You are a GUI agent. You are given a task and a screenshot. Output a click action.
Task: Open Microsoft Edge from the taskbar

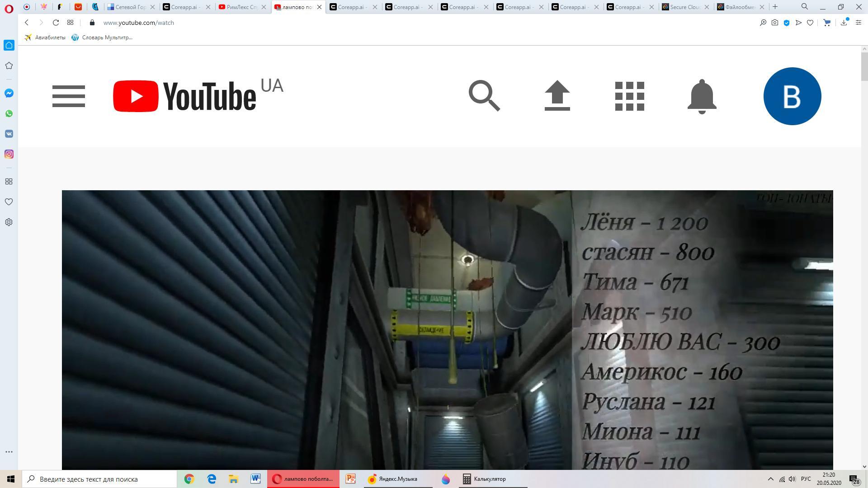pyautogui.click(x=211, y=479)
